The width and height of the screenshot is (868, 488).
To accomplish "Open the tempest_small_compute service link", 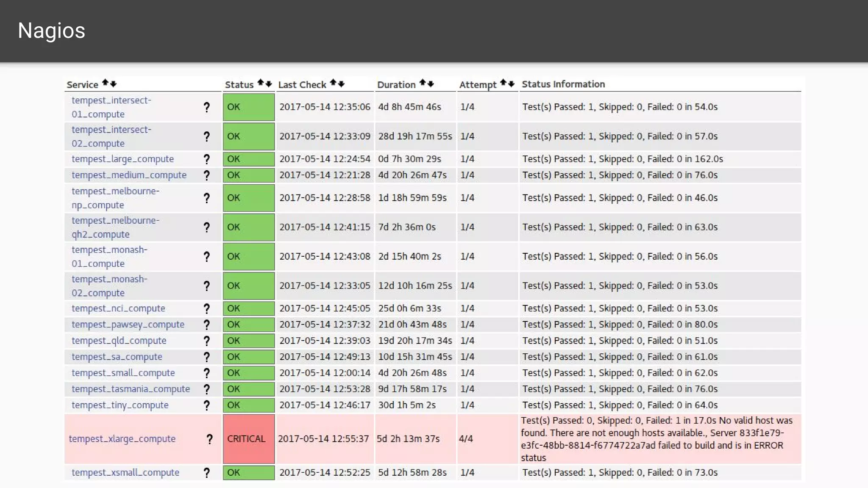I will 123,373.
